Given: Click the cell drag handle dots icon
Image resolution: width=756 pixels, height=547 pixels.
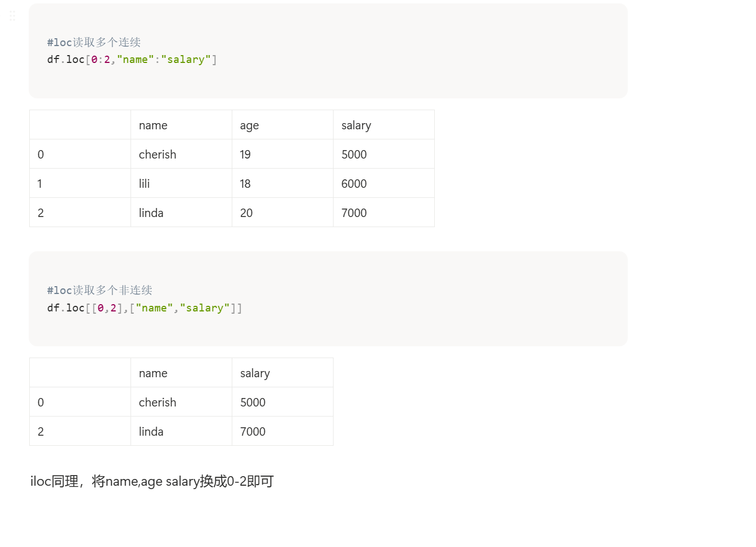Looking at the screenshot, I should click(x=12, y=15).
